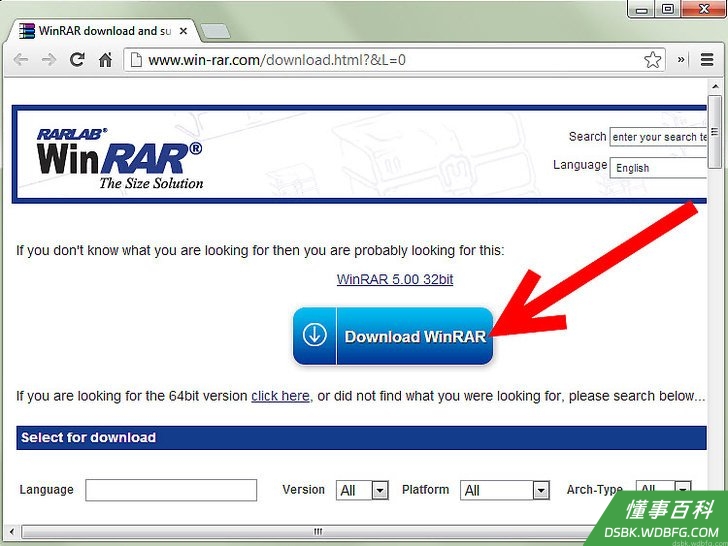This screenshot has height=546, width=728.
Task: Open the Chrome hamburger menu
Action: pos(707,59)
